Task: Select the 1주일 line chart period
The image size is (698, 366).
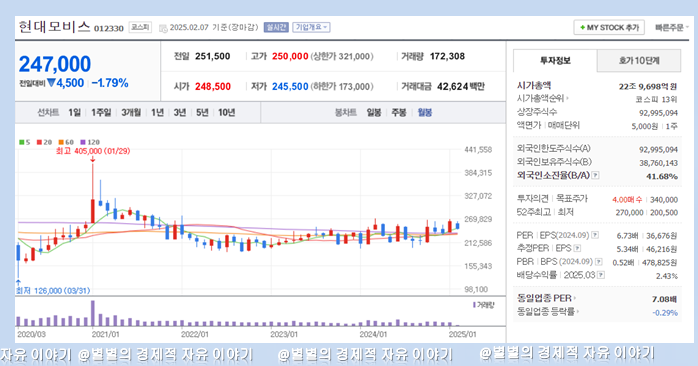Action: coord(101,113)
